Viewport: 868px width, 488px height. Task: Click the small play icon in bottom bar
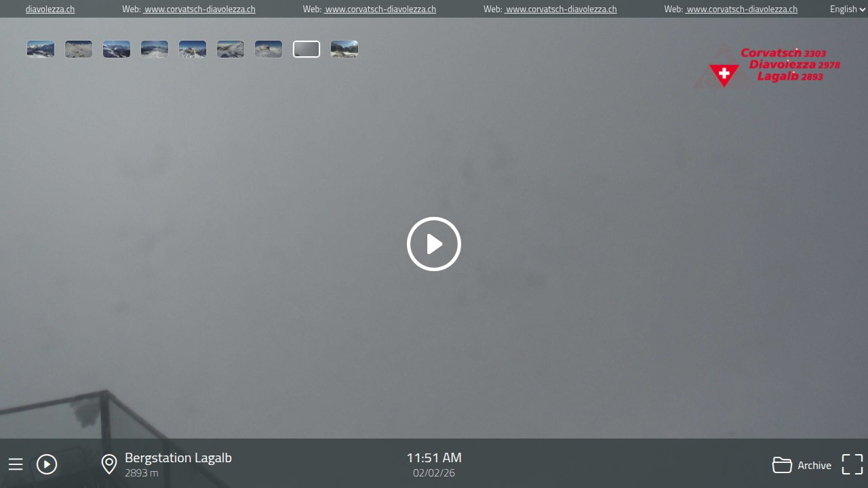[x=47, y=464]
